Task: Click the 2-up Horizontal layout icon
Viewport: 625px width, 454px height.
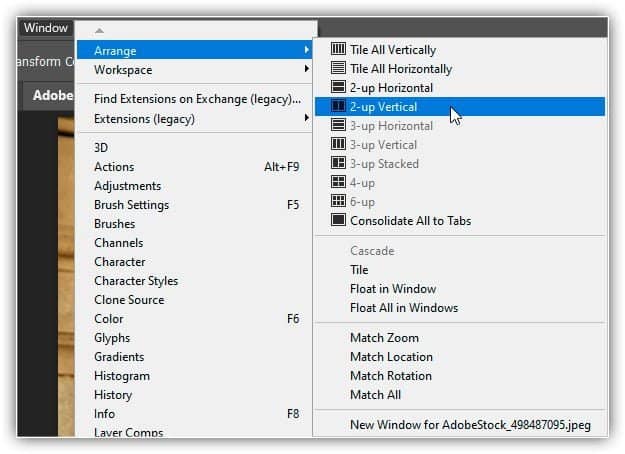Action: [339, 88]
